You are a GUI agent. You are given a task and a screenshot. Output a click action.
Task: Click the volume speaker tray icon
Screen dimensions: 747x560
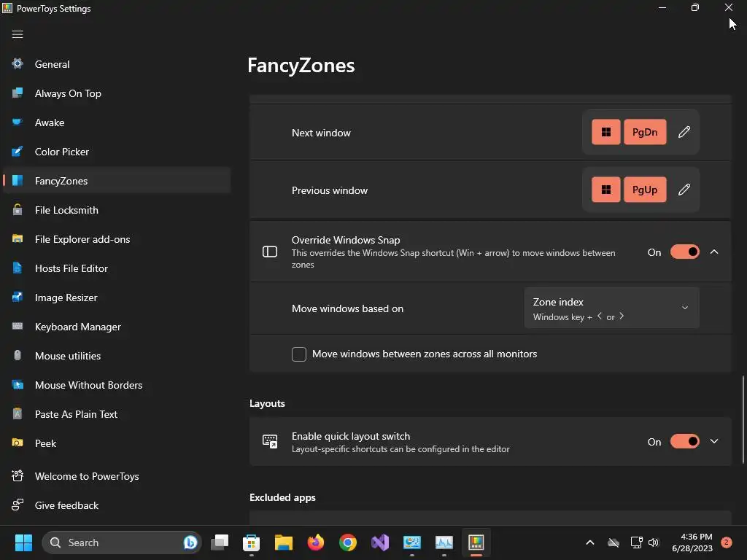point(654,542)
